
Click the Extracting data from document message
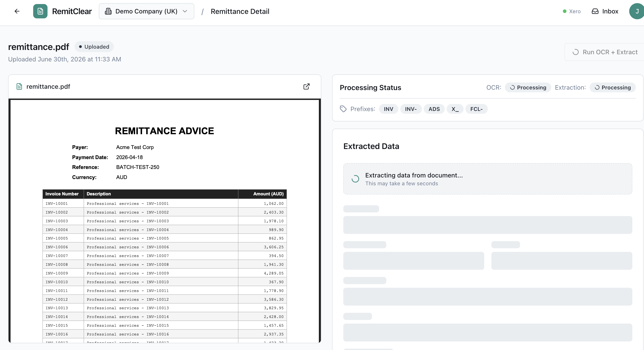click(x=414, y=175)
